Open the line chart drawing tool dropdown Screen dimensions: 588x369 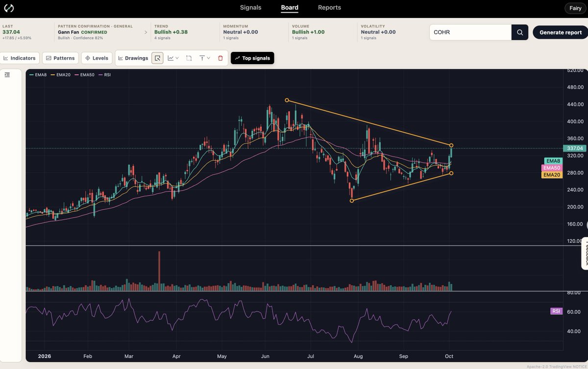pyautogui.click(x=173, y=58)
